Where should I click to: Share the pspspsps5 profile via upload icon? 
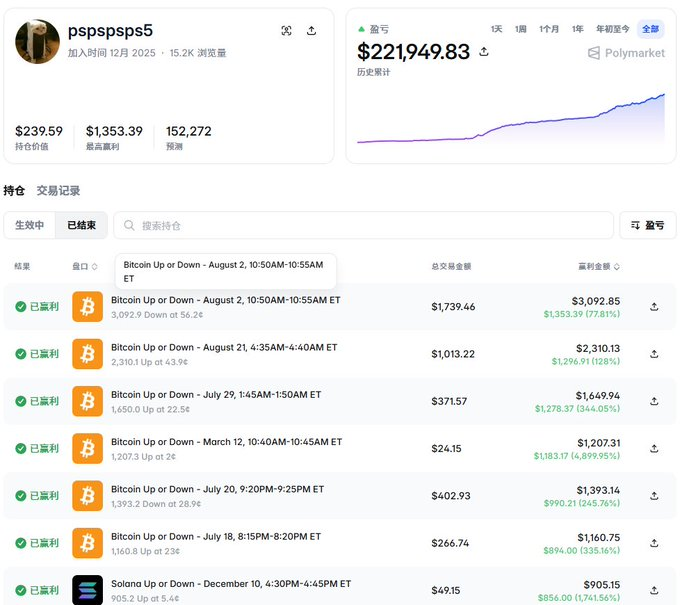311,31
